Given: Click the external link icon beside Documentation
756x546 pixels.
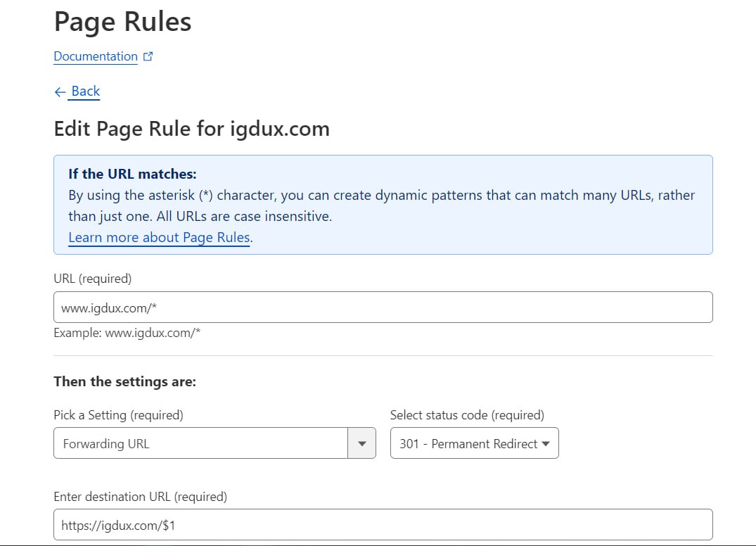Looking at the screenshot, I should [x=148, y=57].
